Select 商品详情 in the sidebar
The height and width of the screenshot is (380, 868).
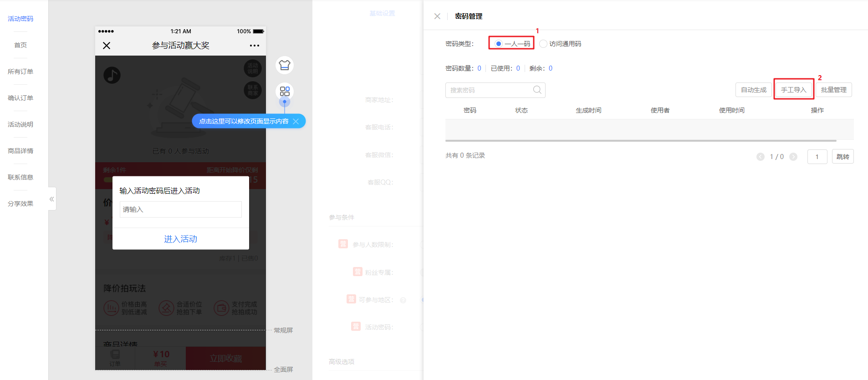[x=20, y=151]
